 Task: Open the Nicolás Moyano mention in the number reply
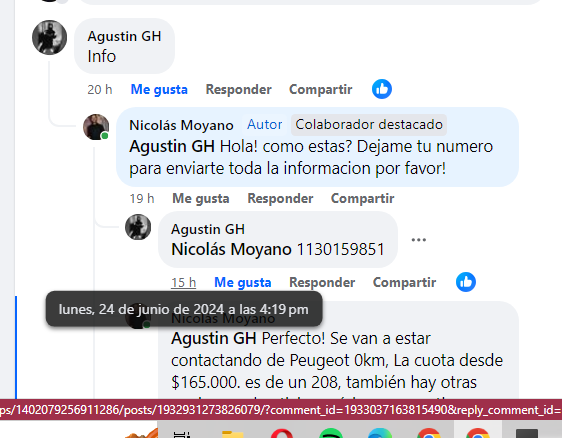pyautogui.click(x=232, y=249)
